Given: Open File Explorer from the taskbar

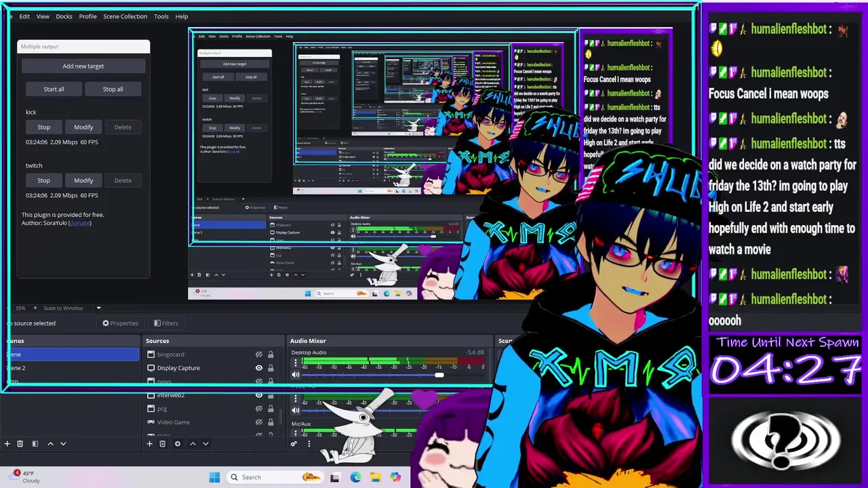Looking at the screenshot, I should (375, 477).
